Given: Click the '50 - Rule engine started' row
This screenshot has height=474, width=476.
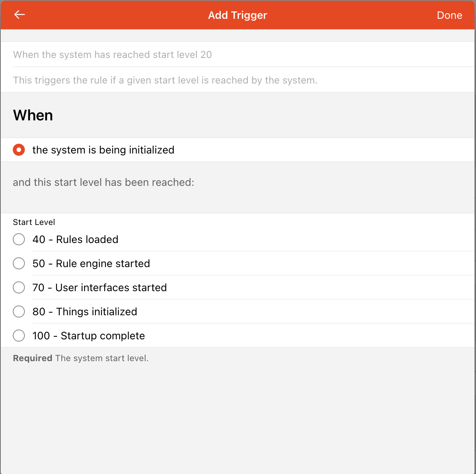Looking at the screenshot, I should coord(91,263).
